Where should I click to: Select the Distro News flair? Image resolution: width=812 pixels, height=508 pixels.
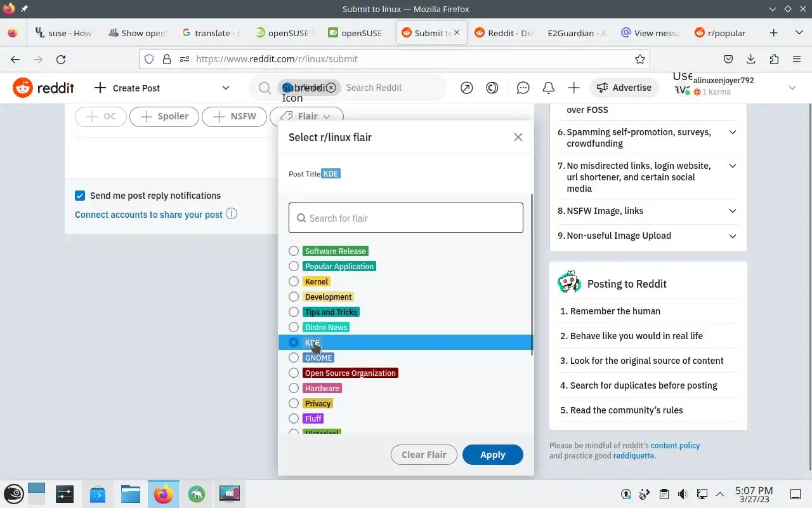(x=294, y=327)
